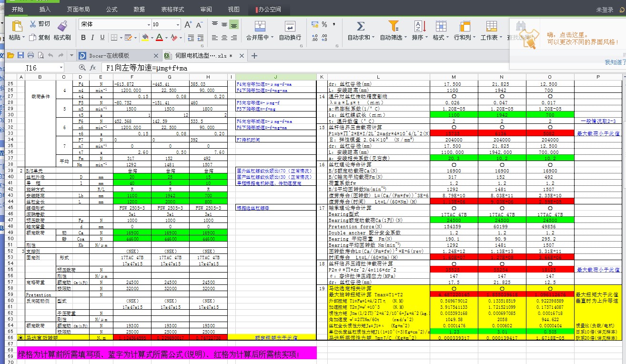Click the increase decimal places icon
The height and width of the screenshot is (364, 626).
click(314, 38)
